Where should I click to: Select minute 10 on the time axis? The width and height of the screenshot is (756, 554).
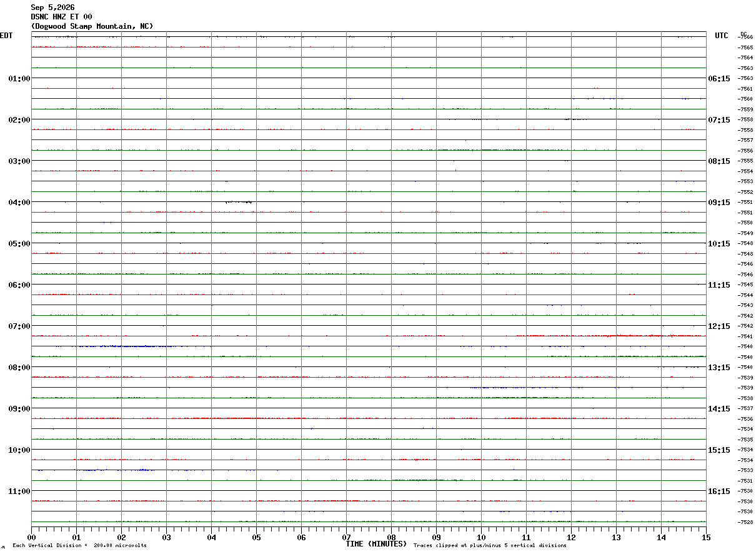(481, 537)
